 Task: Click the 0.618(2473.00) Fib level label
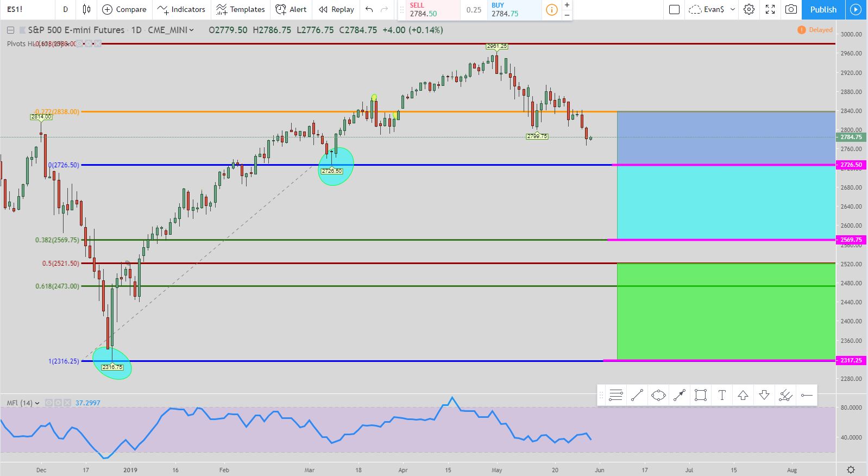(x=57, y=286)
